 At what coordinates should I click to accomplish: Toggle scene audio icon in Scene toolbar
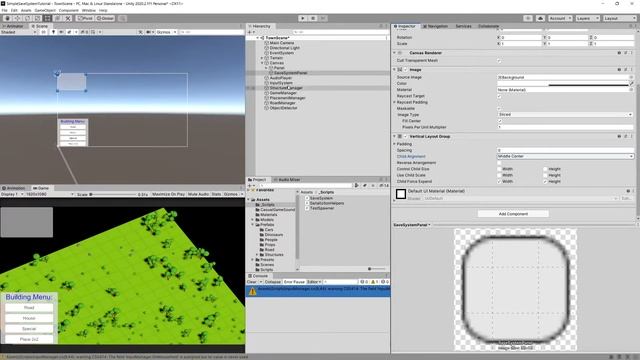61,32
